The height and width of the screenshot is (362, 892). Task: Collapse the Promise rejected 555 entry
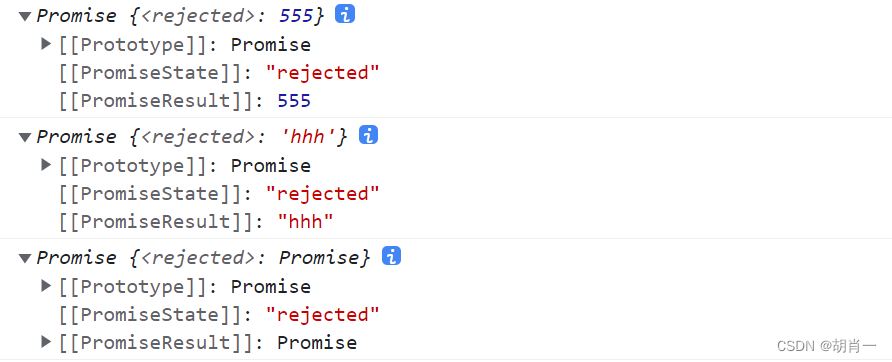24,16
